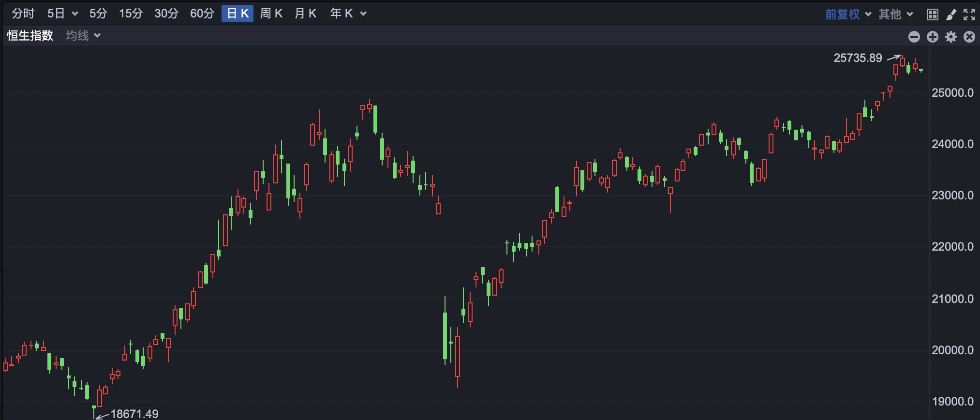Open the multi-chart grid layout icon

[932, 15]
